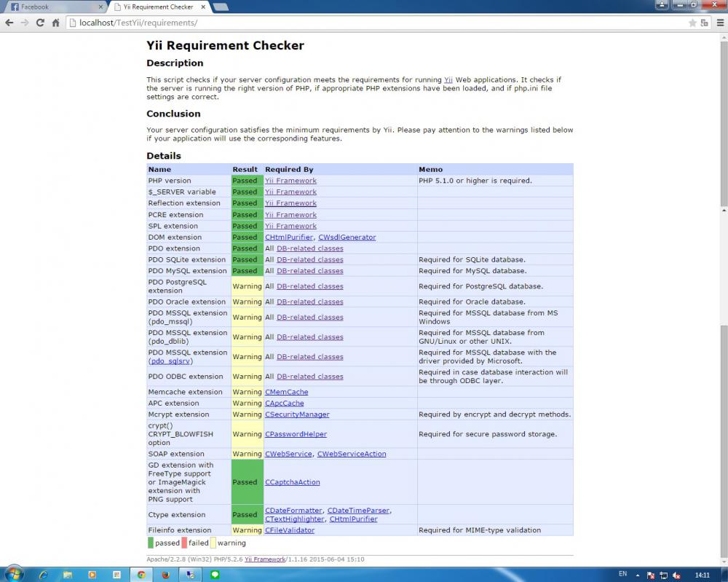Viewport: 728px width, 582px height.
Task: Click the Chrome icon in the taskbar
Action: point(141,575)
